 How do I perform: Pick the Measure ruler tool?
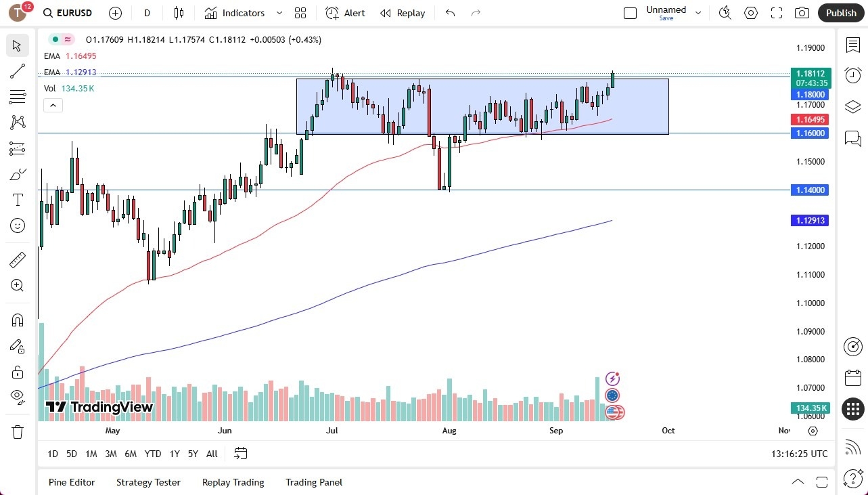(x=17, y=259)
